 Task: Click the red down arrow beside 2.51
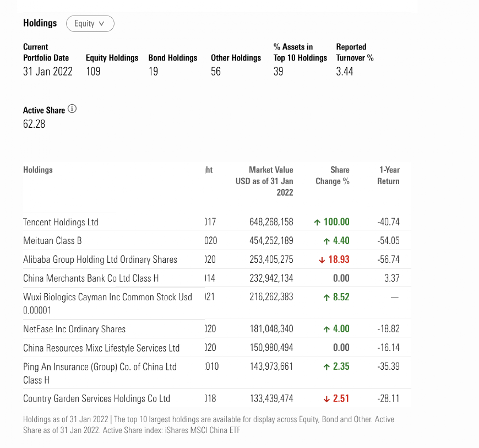pos(326,399)
